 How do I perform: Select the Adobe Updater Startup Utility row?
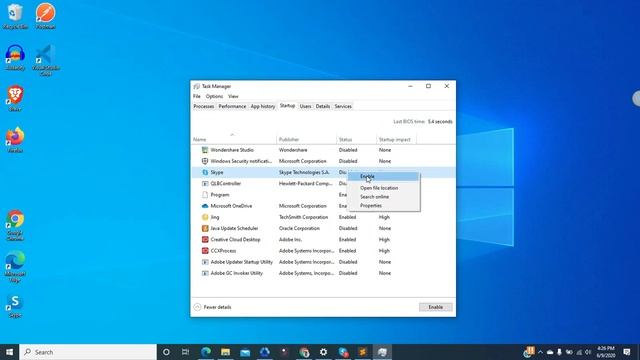pos(323,262)
